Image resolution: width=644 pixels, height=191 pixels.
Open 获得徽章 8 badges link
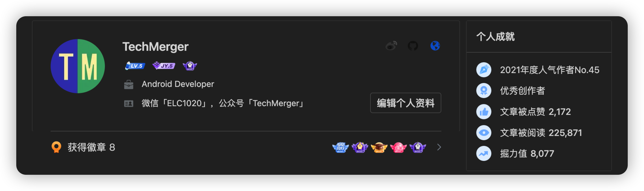click(91, 147)
